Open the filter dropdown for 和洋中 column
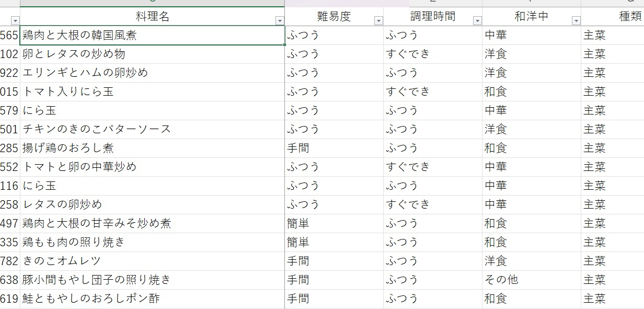Screen dimensions: 644x309 click(x=576, y=21)
